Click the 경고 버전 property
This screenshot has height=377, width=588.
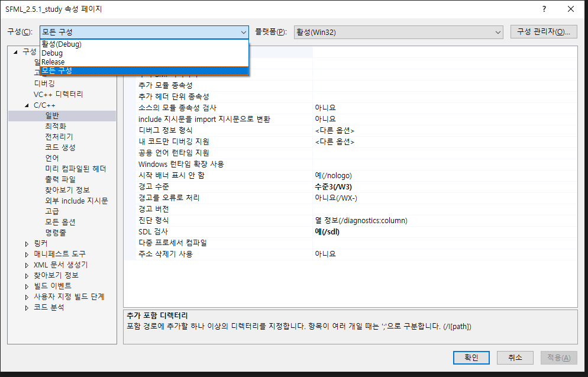[154, 209]
